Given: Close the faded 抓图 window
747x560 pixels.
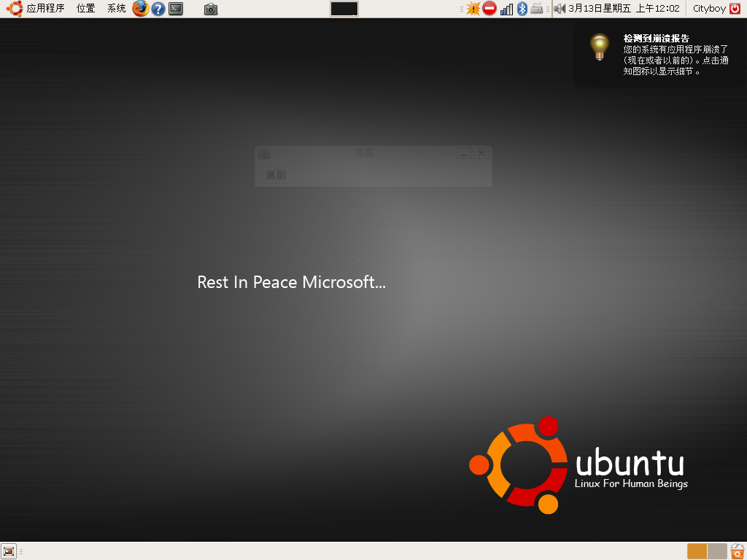Looking at the screenshot, I should point(481,153).
